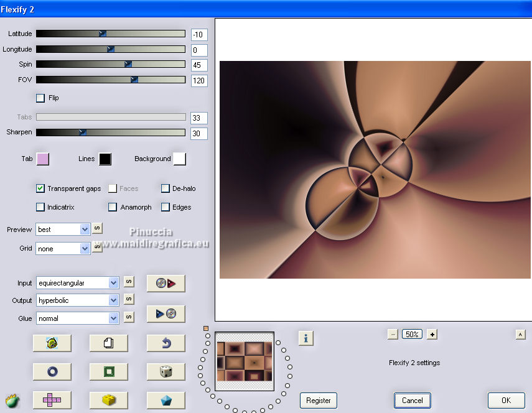Click the copy pages icon button

108,343
